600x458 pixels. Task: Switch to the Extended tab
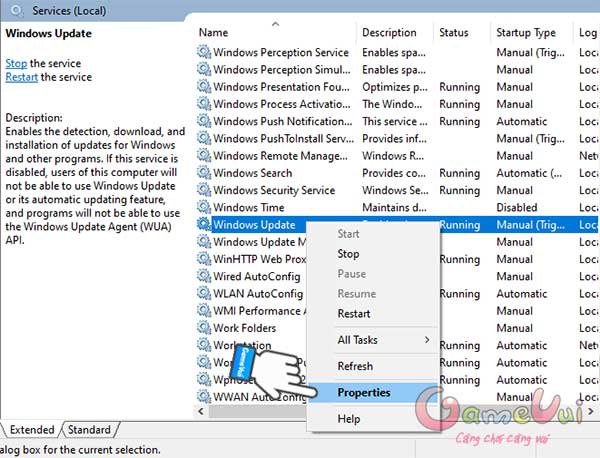click(32, 430)
